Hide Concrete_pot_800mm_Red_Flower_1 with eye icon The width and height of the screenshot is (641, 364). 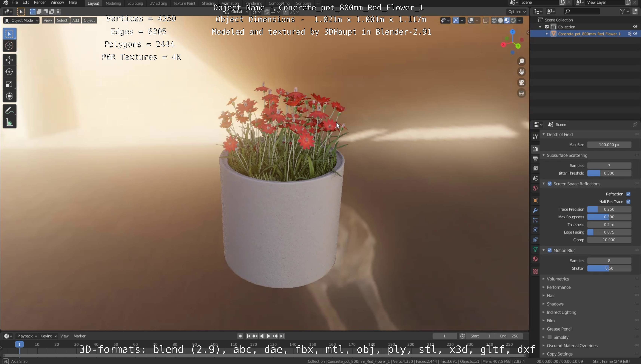coord(635,34)
